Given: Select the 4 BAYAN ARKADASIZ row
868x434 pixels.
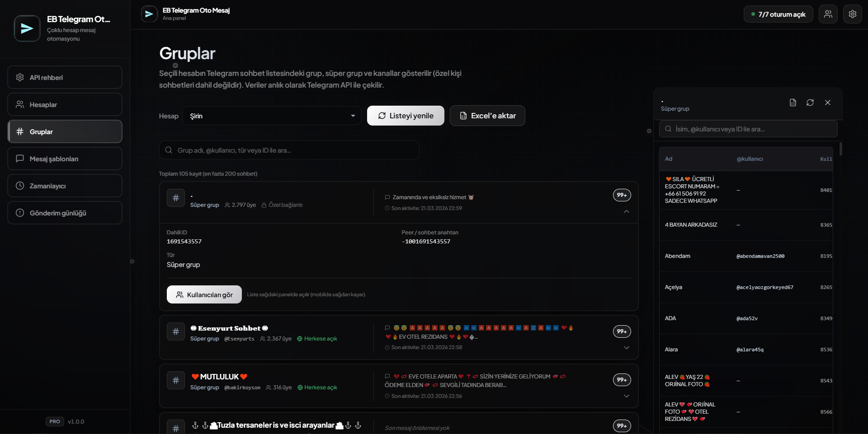Looking at the screenshot, I should click(x=746, y=225).
